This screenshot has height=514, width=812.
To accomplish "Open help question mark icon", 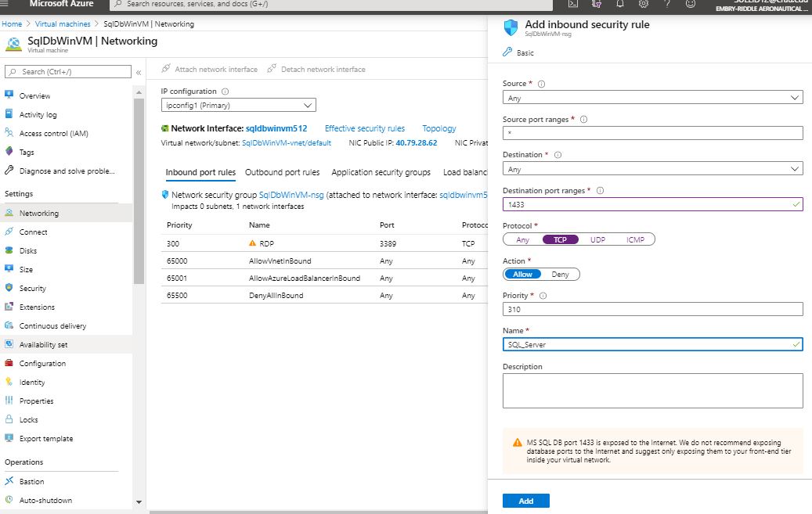I will coord(667,4).
